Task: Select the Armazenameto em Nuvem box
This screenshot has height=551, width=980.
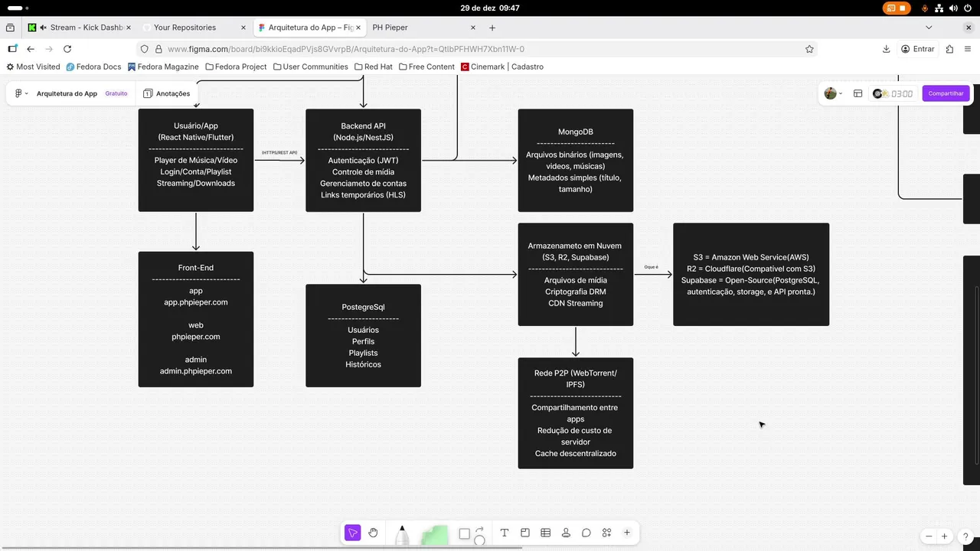Action: pyautogui.click(x=576, y=274)
